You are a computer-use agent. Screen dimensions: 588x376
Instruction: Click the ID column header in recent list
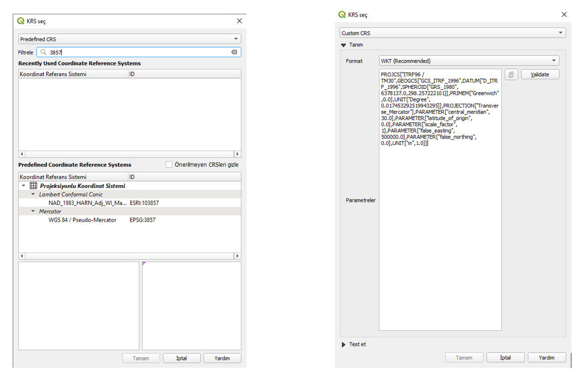pos(184,74)
